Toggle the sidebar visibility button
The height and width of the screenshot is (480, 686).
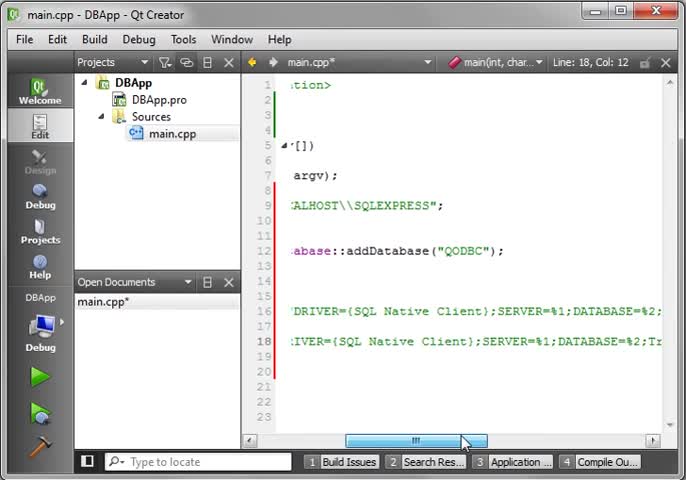(87, 461)
